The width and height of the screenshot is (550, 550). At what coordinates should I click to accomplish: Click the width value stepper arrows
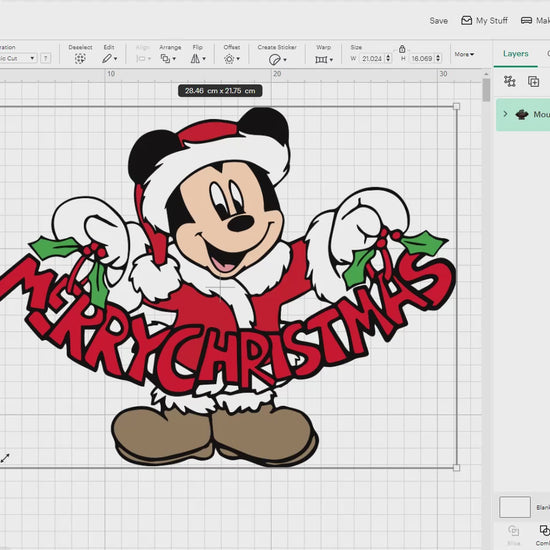click(388, 58)
